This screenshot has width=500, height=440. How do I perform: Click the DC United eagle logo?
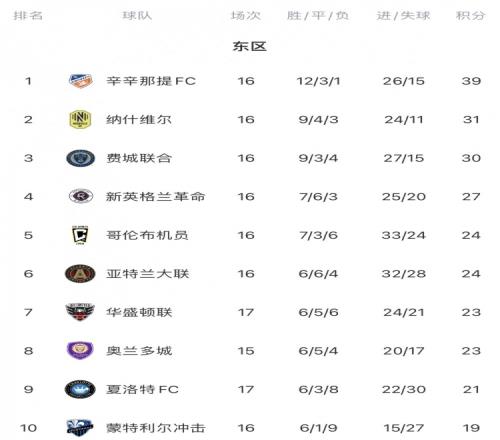tap(80, 312)
